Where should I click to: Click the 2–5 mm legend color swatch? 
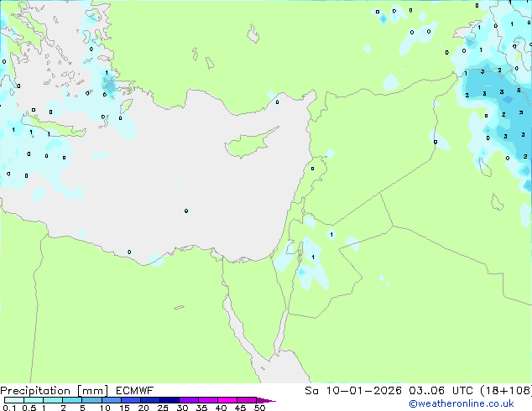pyautogui.click(x=72, y=400)
